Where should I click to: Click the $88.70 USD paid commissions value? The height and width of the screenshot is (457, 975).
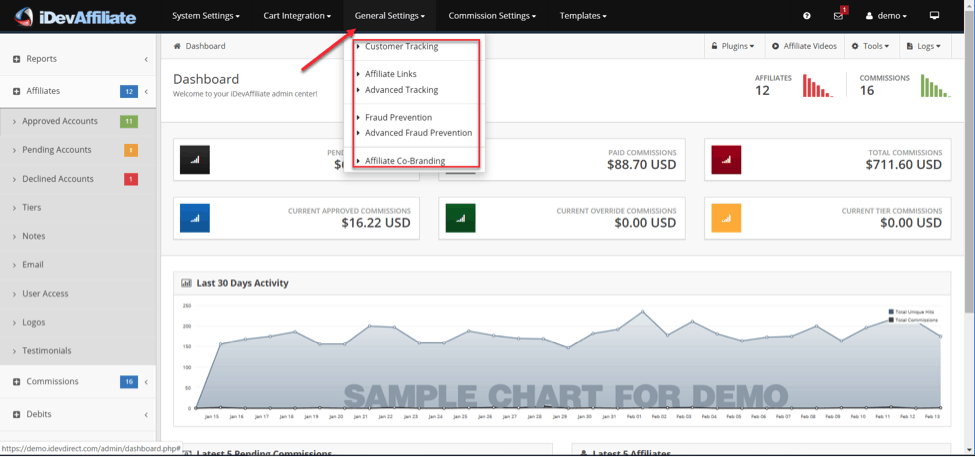(642, 165)
